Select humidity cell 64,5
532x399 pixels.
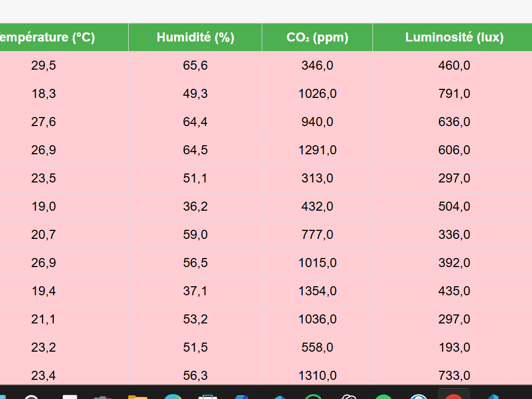pos(195,149)
